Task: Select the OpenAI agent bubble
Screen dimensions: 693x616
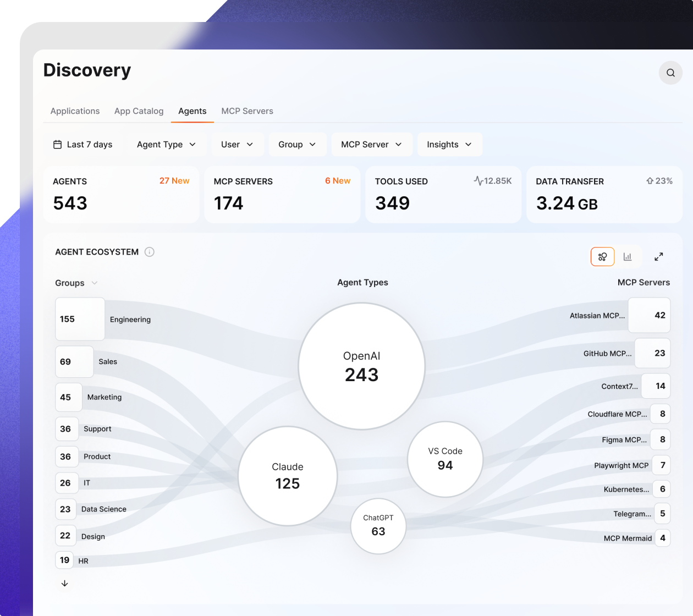Action: click(x=361, y=366)
